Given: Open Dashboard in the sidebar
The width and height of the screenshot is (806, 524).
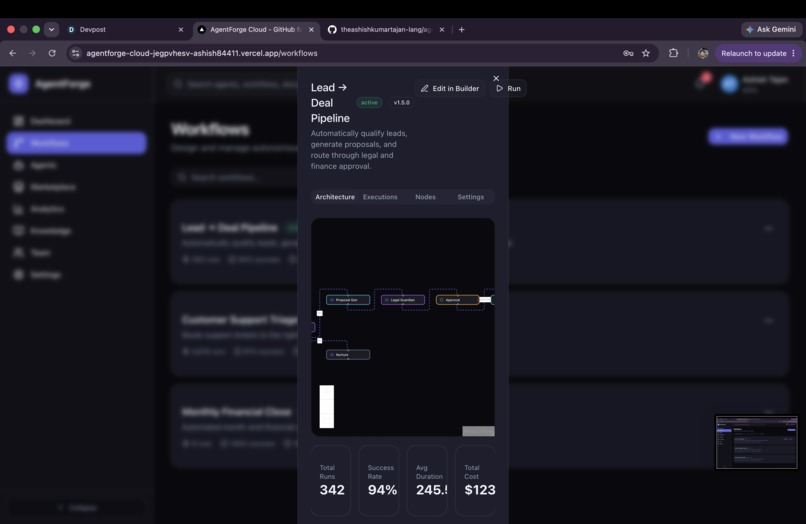Looking at the screenshot, I should [x=76, y=121].
